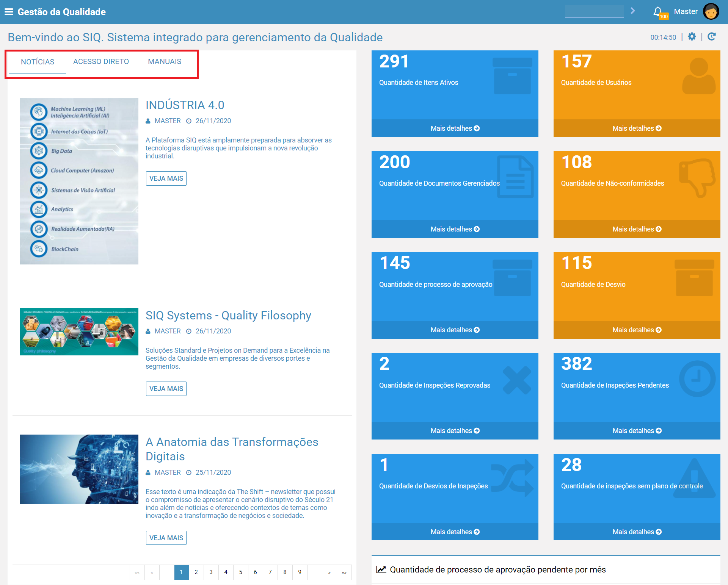Image resolution: width=728 pixels, height=585 pixels.
Task: Jump to last page double-arrow button
Action: [344, 572]
